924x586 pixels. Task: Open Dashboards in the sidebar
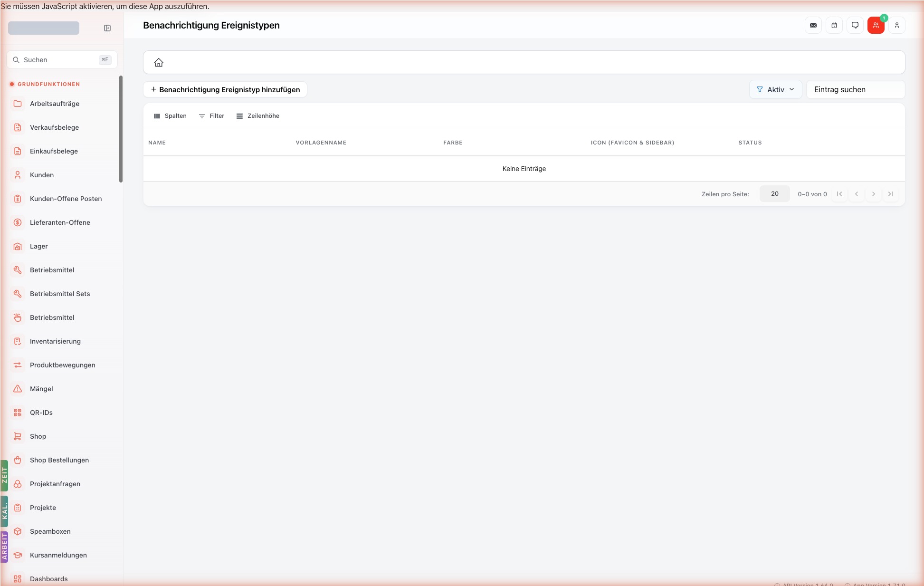point(62,578)
